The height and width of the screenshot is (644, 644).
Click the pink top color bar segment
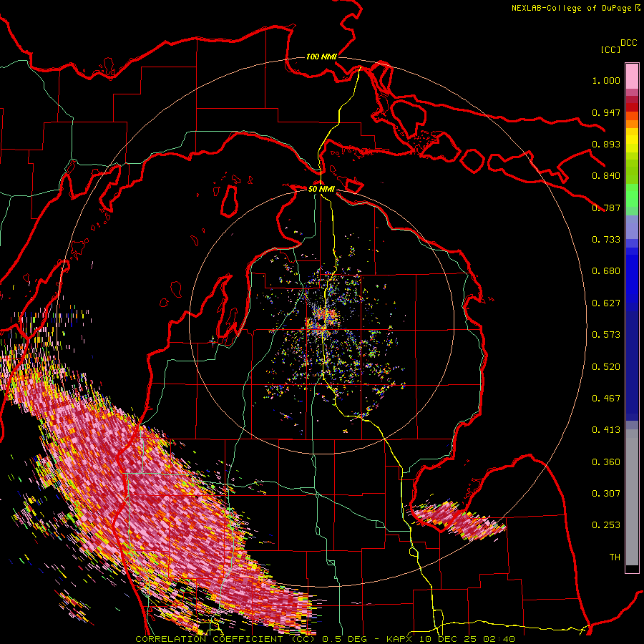click(x=632, y=76)
